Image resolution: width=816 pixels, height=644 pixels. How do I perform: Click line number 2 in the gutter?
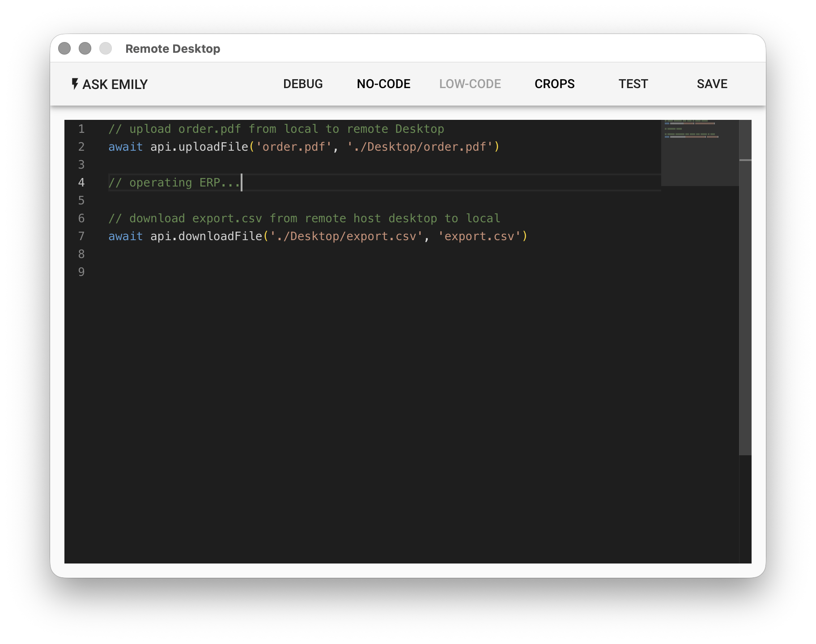81,147
